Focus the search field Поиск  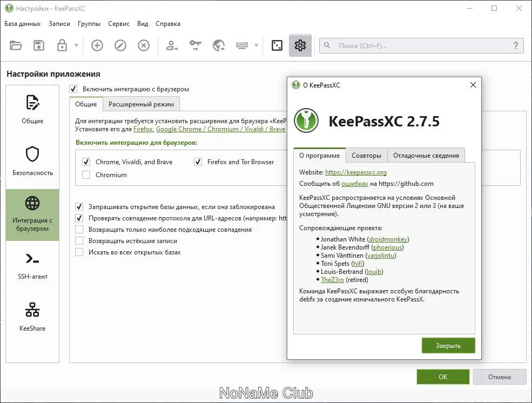(421, 46)
